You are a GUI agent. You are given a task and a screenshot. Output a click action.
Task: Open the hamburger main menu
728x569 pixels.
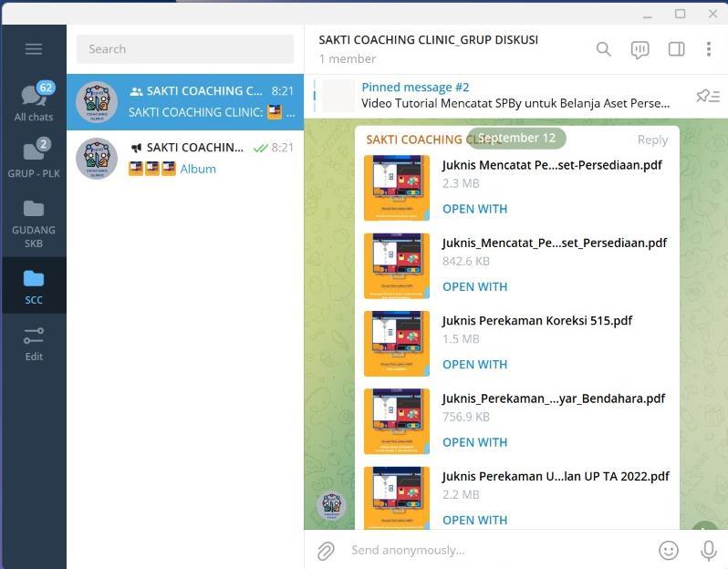(x=34, y=48)
